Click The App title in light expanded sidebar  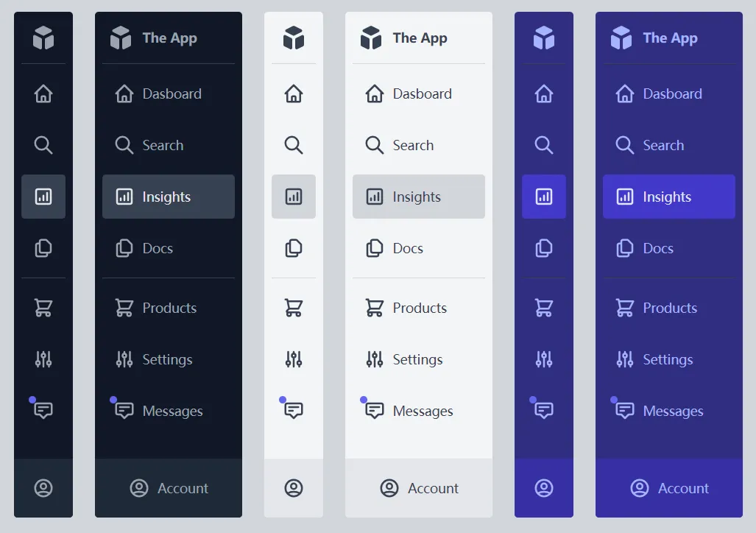420,38
